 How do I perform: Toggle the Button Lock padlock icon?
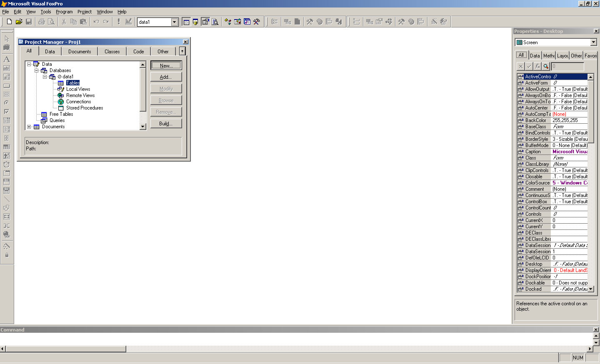pyautogui.click(x=7, y=255)
